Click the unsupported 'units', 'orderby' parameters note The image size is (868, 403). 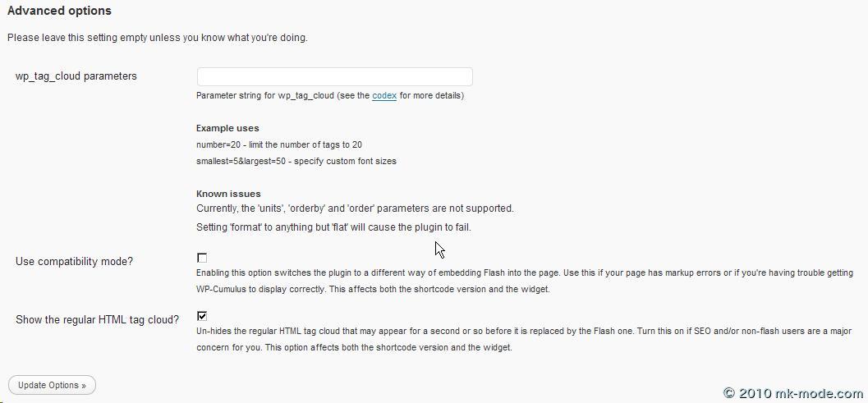click(x=355, y=208)
